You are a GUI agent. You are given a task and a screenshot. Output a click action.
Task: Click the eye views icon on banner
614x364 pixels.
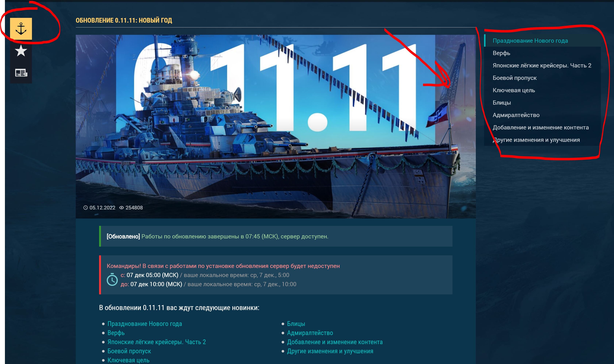[x=121, y=208]
